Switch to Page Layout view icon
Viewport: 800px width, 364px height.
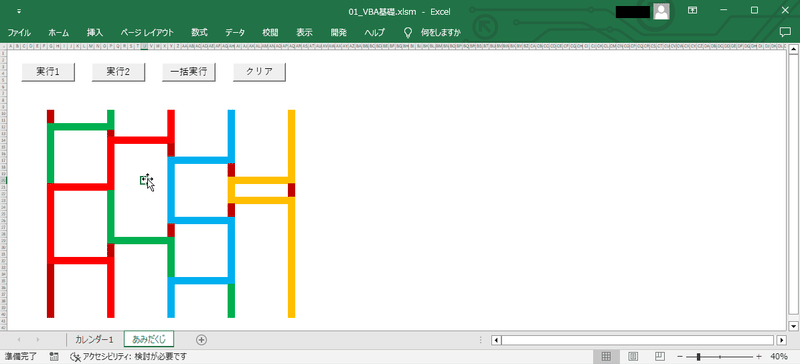click(x=633, y=356)
